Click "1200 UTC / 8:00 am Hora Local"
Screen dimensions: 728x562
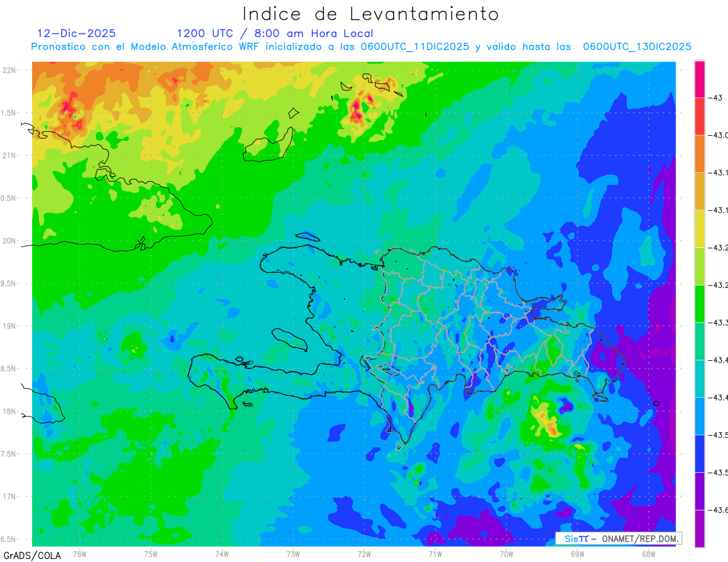tap(275, 33)
